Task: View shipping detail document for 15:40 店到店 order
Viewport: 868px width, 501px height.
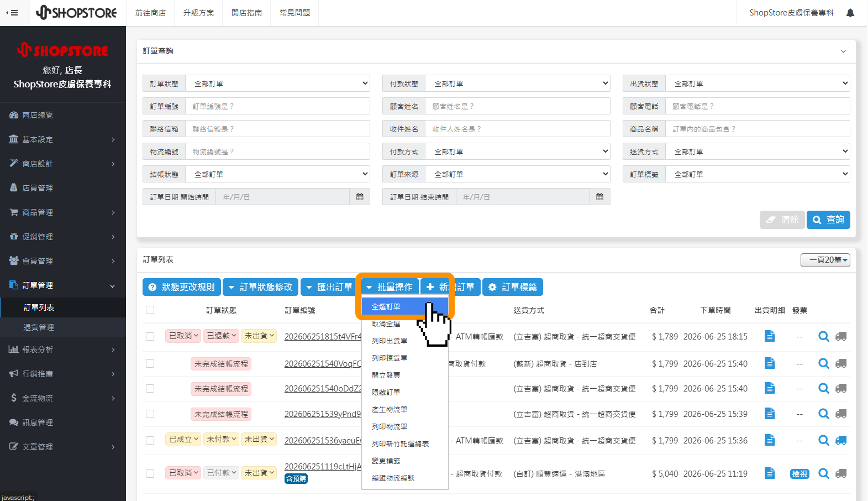Action: point(770,363)
